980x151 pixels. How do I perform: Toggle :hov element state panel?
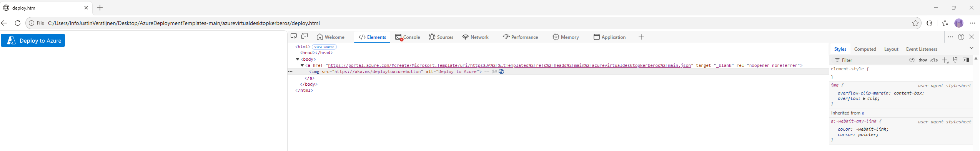click(923, 60)
